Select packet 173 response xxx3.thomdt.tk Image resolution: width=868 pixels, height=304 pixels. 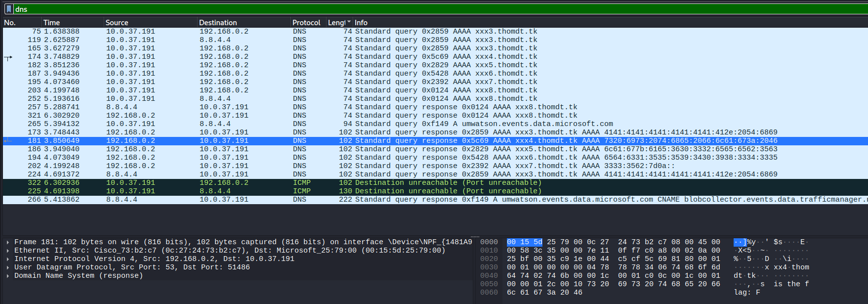coord(435,132)
